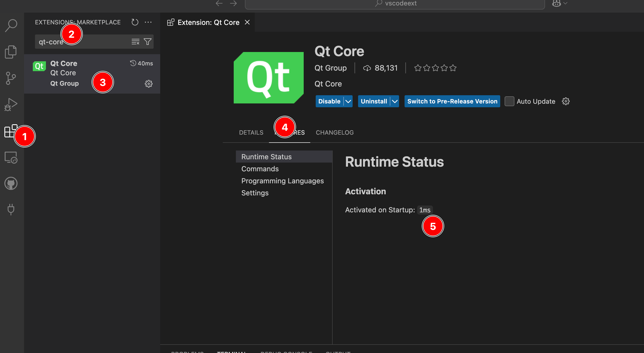
Task: Open the GitHub view icon
Action: 11,183
